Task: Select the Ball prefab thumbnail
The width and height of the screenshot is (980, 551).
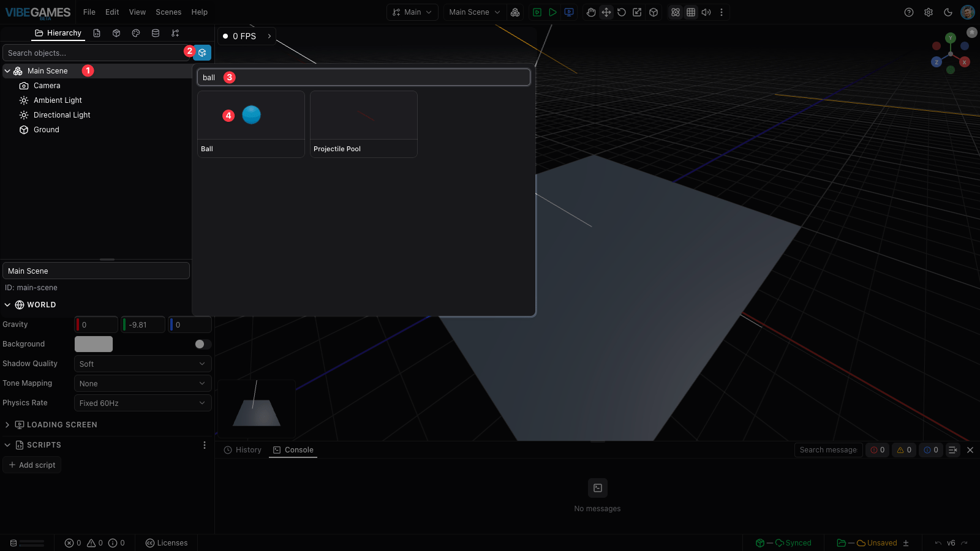Action: 251,115
